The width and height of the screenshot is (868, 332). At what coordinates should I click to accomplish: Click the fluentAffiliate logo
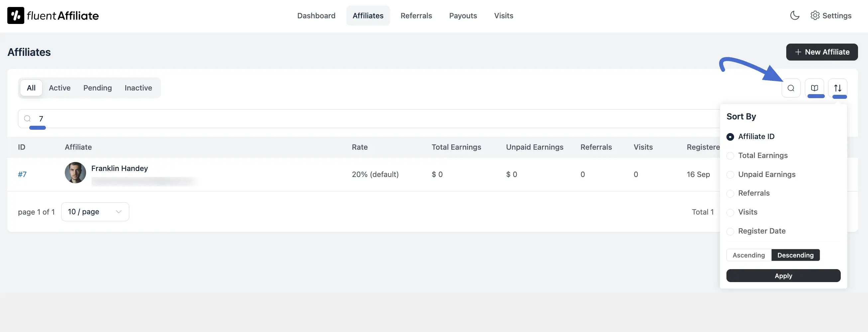[x=53, y=15]
